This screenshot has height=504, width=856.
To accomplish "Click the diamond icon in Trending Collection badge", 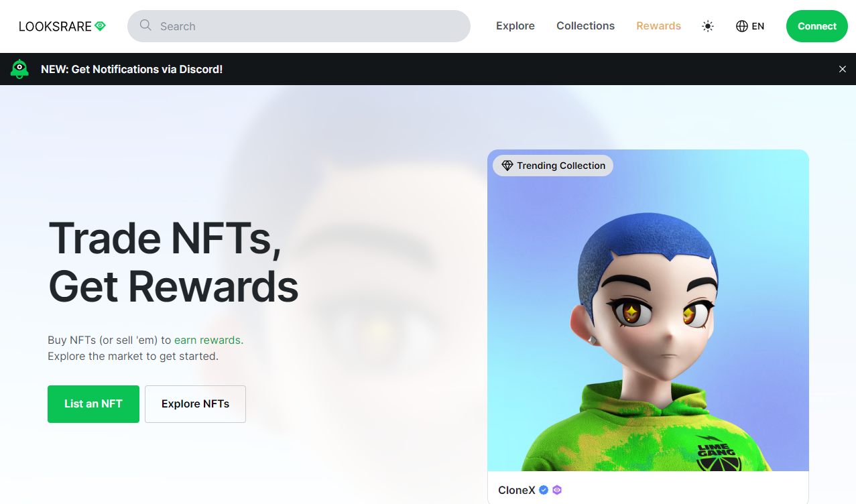I will point(507,166).
